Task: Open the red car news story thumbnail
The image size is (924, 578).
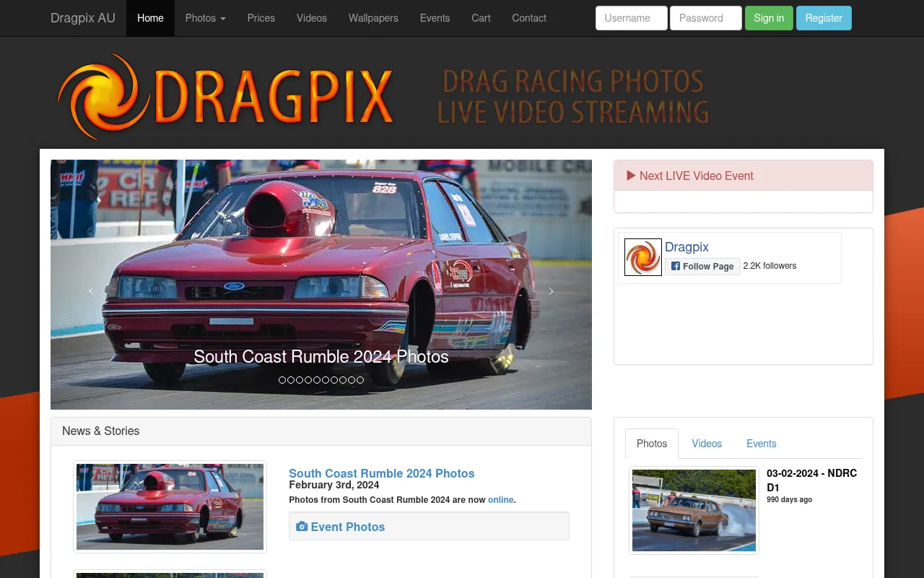Action: tap(170, 506)
